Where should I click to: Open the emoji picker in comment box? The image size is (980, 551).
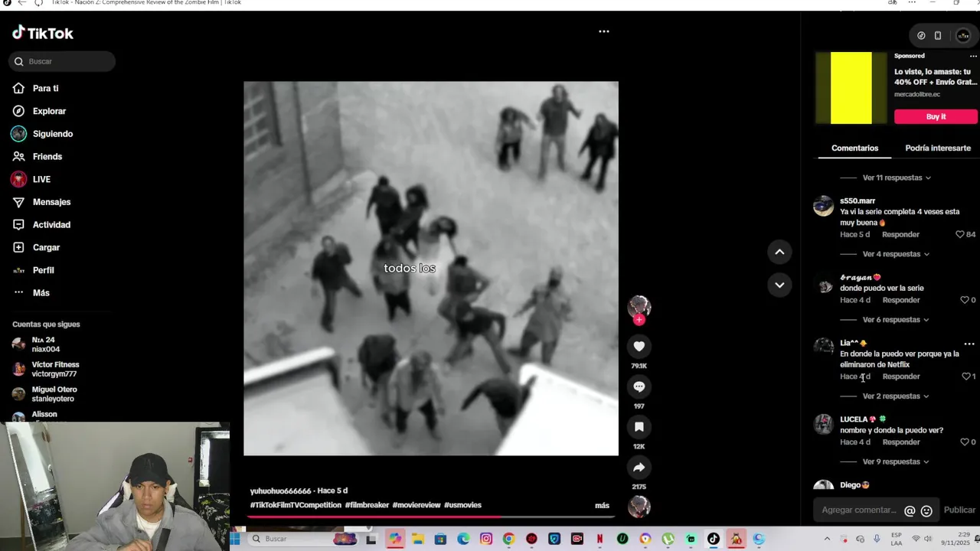pos(926,511)
